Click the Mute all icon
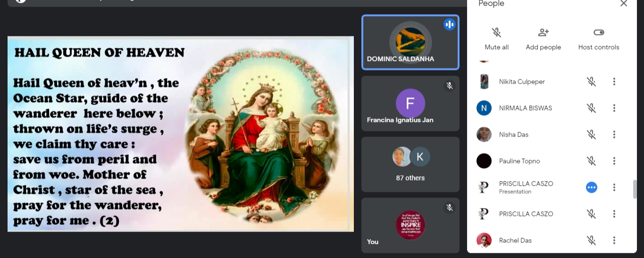The height and width of the screenshot is (258, 644). pos(496,32)
